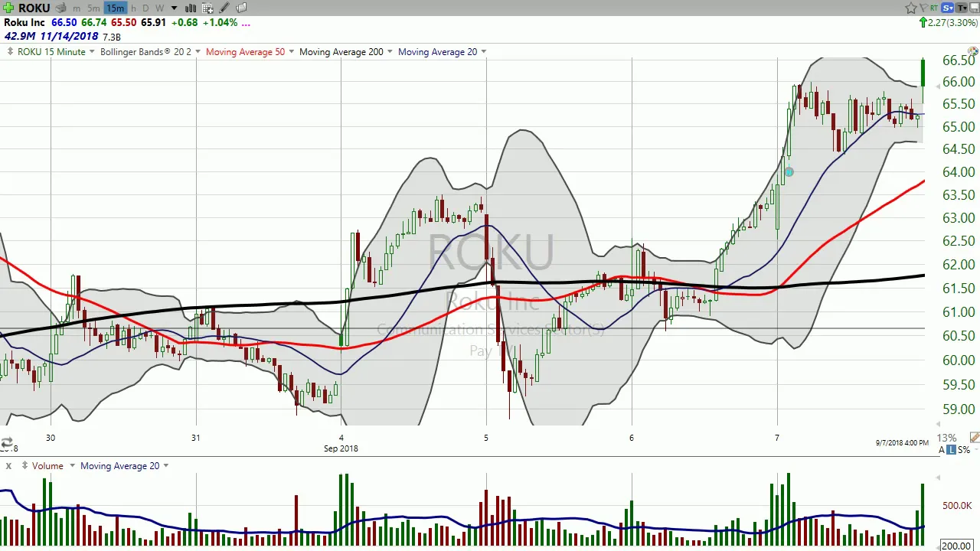Click the 2.27(3.30%) change value
980x551 pixels.
tap(953, 23)
